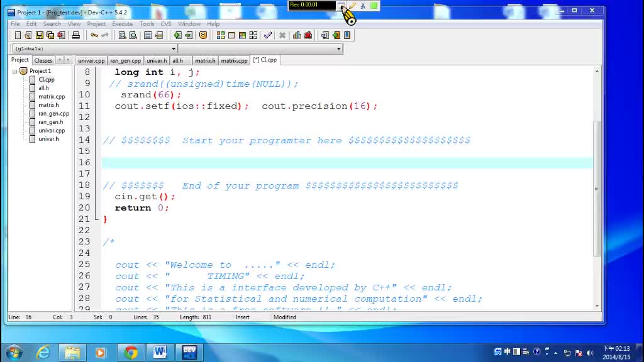Screen dimensions: 644x362
Task: Select ran_gen.h in the project tree
Action: pyautogui.click(x=50, y=122)
